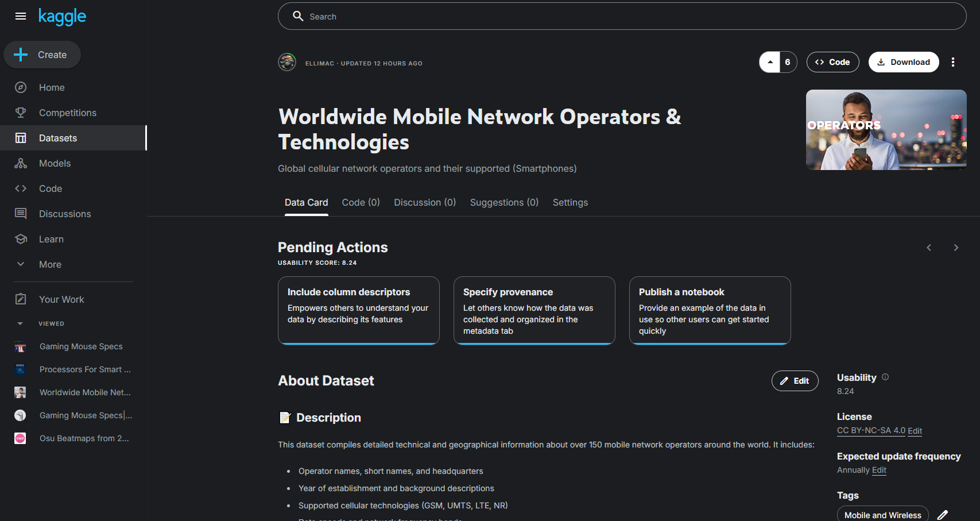Click the Osu Beatmaps thumbnail icon
The height and width of the screenshot is (521, 980).
click(x=20, y=438)
